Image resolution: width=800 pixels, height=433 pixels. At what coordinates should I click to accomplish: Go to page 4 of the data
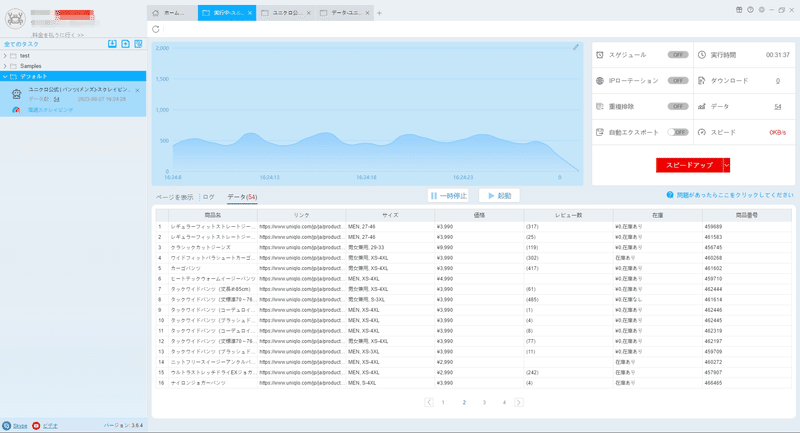pos(504,402)
